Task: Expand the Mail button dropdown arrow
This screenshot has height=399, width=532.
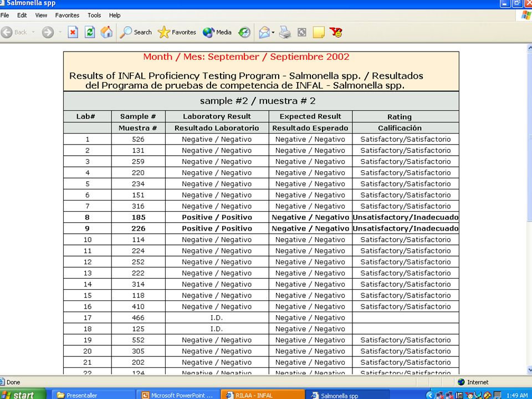Action: pos(273,33)
